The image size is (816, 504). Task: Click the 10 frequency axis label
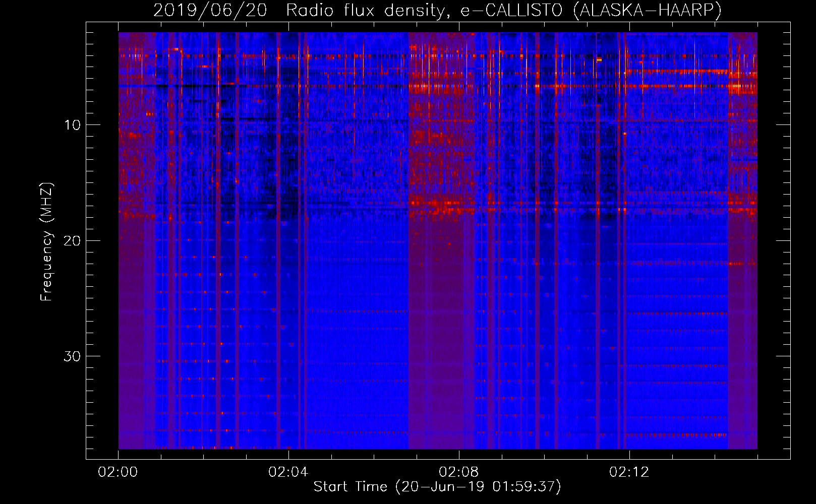click(72, 125)
